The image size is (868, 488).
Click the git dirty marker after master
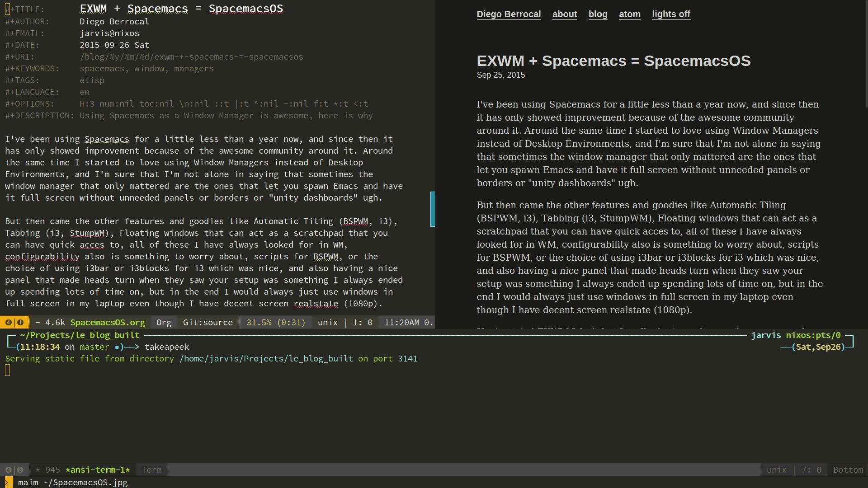point(117,347)
